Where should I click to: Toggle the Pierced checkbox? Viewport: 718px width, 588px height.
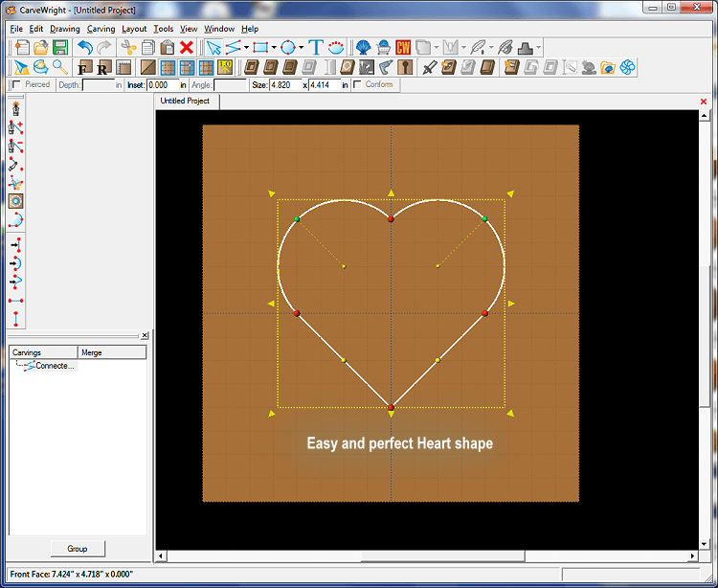pyautogui.click(x=16, y=84)
